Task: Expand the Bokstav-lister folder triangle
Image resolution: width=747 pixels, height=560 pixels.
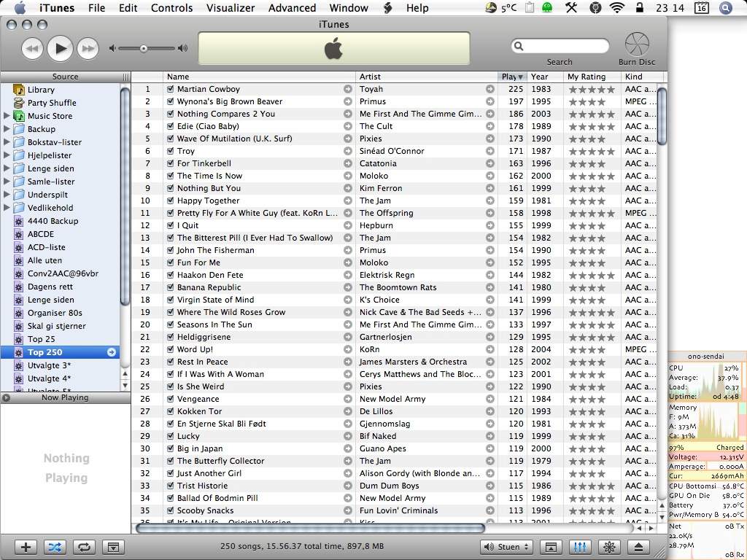Action: pos(7,142)
